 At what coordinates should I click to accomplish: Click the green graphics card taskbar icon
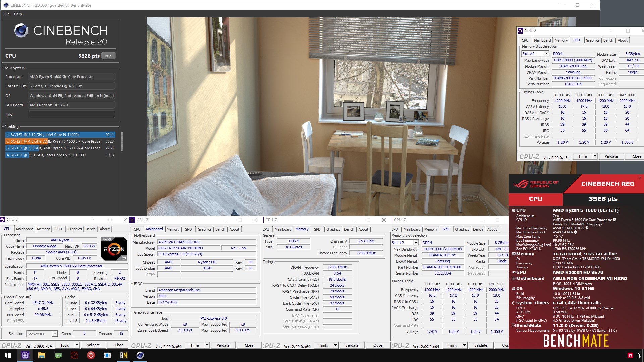[58, 355]
